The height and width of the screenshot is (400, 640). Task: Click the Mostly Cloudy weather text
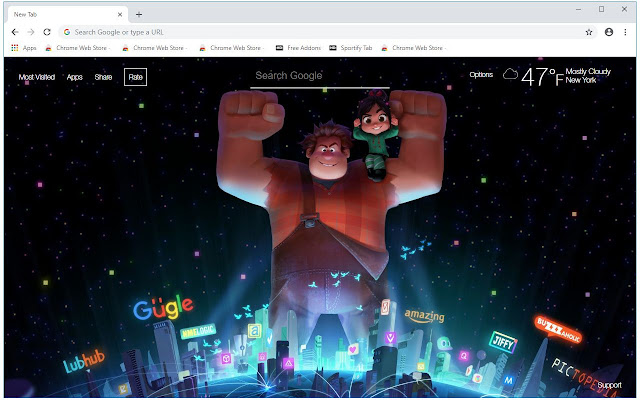pyautogui.click(x=588, y=71)
